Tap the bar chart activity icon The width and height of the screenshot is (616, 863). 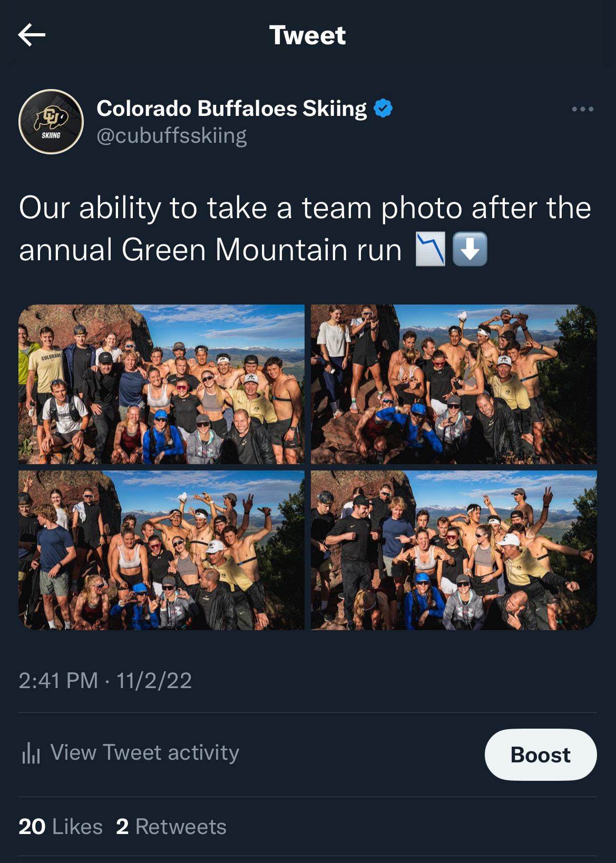click(x=31, y=753)
